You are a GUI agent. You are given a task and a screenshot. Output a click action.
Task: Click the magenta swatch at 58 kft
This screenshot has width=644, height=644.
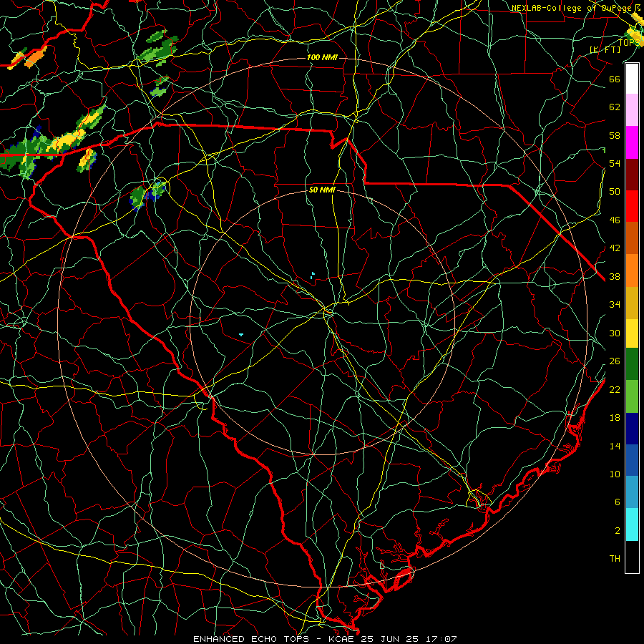tap(632, 142)
